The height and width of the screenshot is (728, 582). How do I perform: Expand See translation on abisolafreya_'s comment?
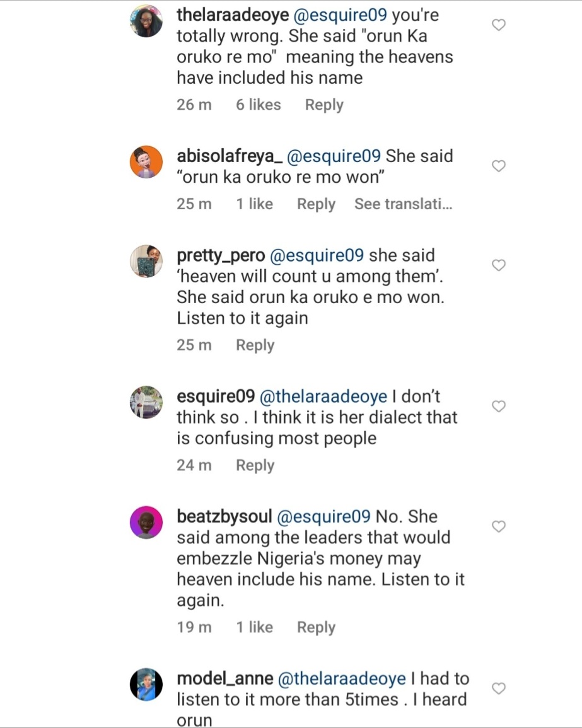(x=403, y=204)
